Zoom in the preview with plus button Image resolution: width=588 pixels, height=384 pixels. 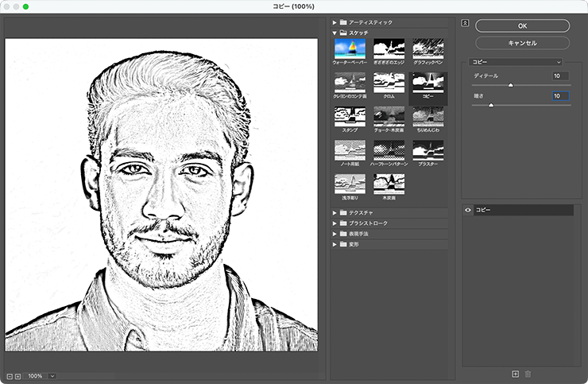17,375
